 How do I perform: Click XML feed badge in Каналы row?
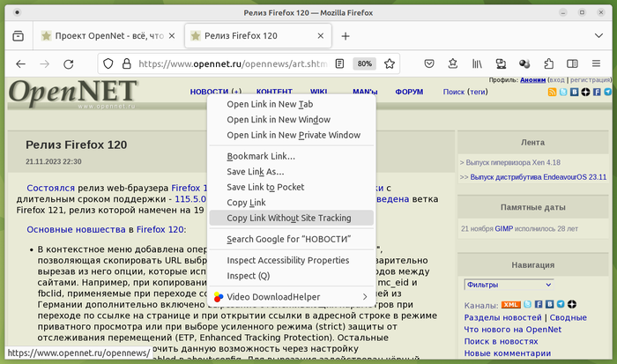510,305
